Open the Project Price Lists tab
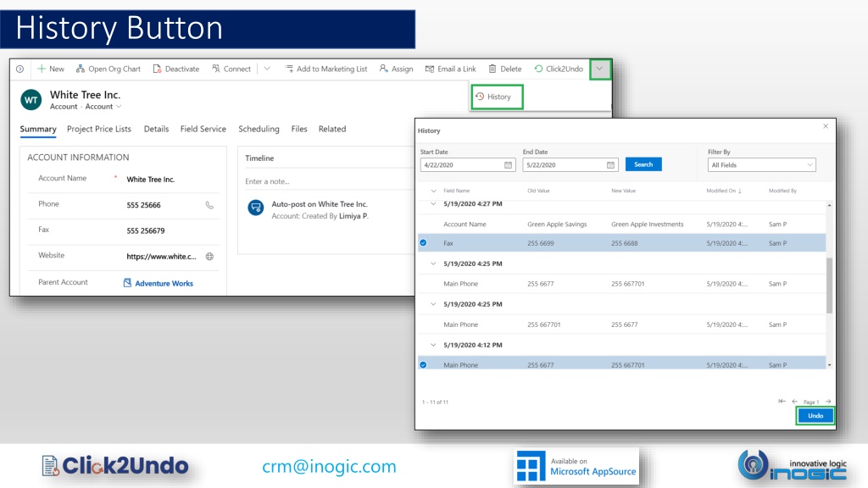Viewport: 868px width, 488px height. tap(99, 129)
